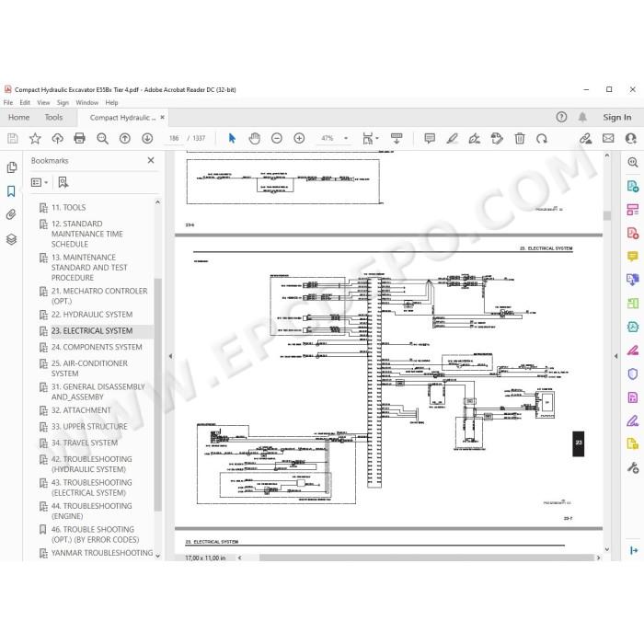Rotate the page clockwise
The width and height of the screenshot is (644, 644).
(x=542, y=138)
